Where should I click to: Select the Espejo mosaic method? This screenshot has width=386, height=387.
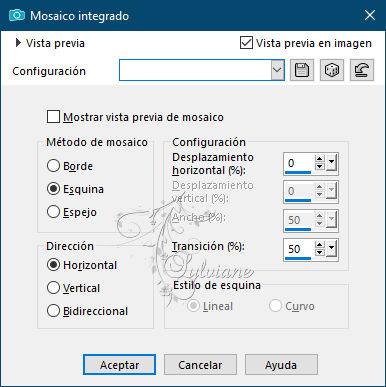point(53,212)
